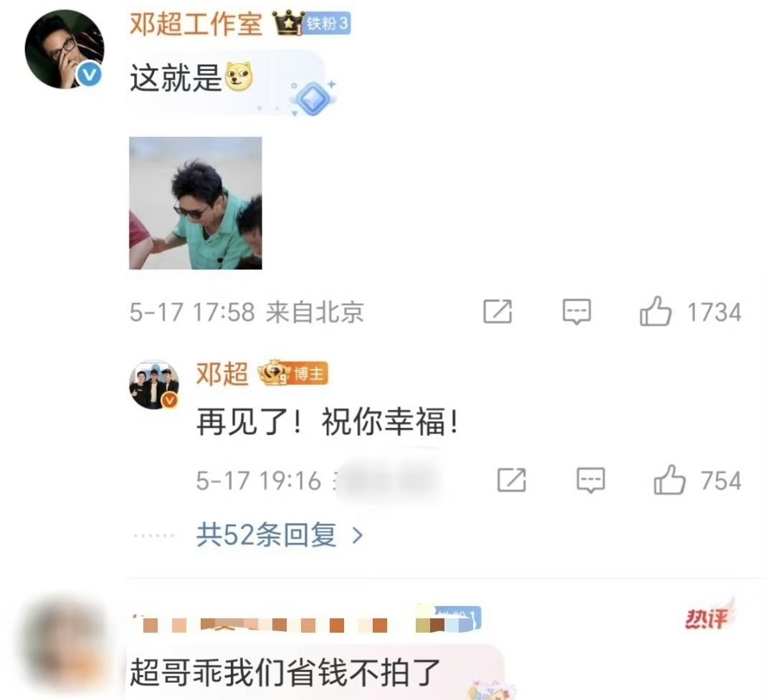The height and width of the screenshot is (700, 767).
Task: Like the 邓超工作室 comment with 1734 likes
Action: [x=655, y=312]
